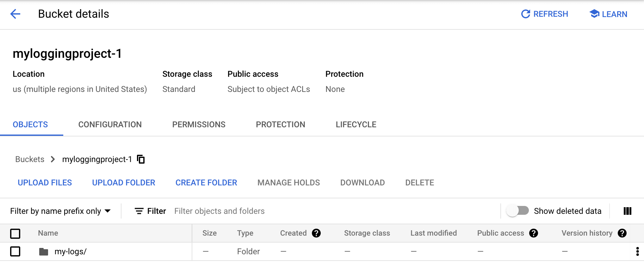Check the select-all checkbox in header

tap(15, 233)
